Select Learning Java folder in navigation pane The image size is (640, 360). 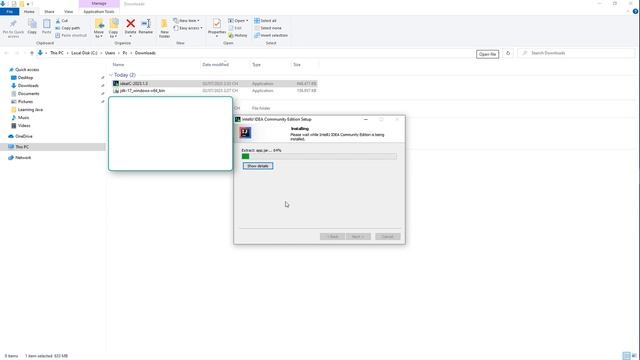pos(30,110)
